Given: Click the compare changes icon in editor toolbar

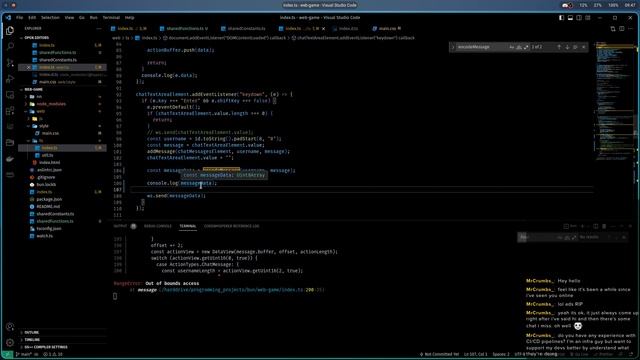Looking at the screenshot, I should (x=613, y=29).
